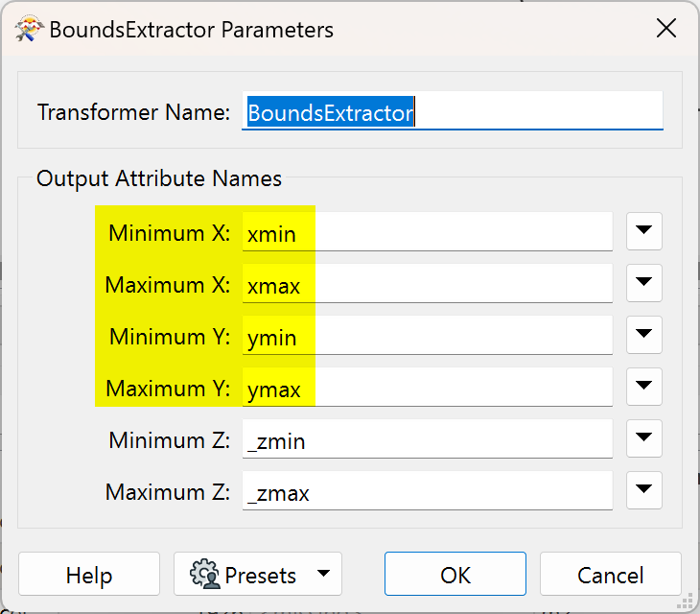Expand the Maximum X dropdown arrow
The width and height of the screenshot is (700, 614).
click(644, 283)
